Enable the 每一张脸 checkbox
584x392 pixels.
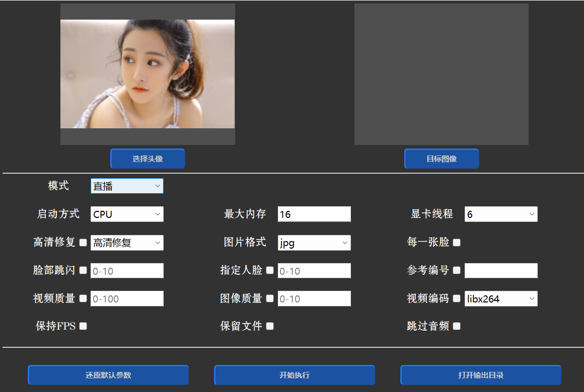tap(457, 243)
